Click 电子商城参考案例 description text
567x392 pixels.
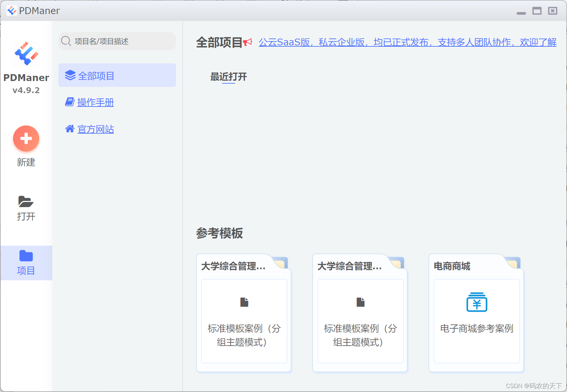tap(477, 328)
